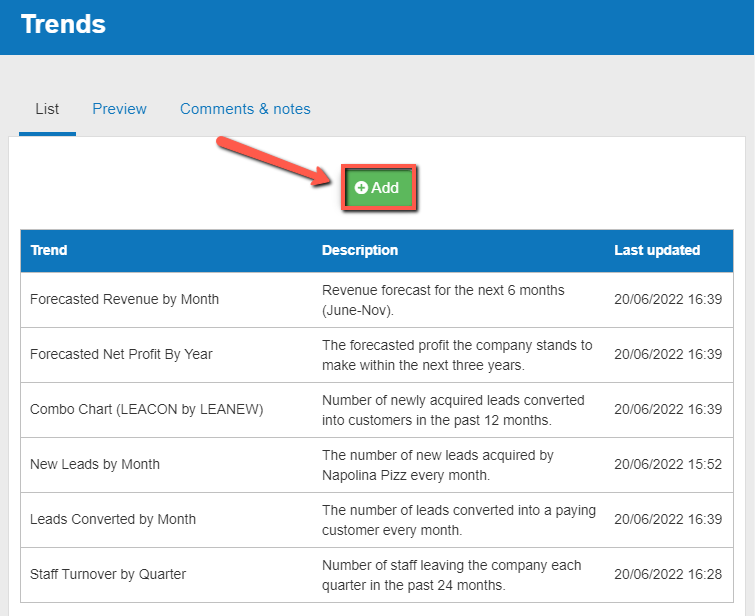Open Forecasted Revenue by Month trend

point(124,299)
